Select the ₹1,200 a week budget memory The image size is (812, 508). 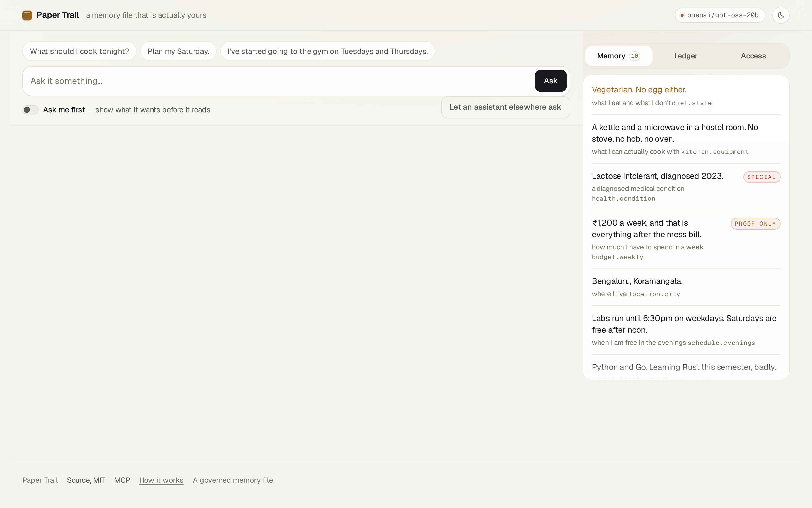coord(686,239)
